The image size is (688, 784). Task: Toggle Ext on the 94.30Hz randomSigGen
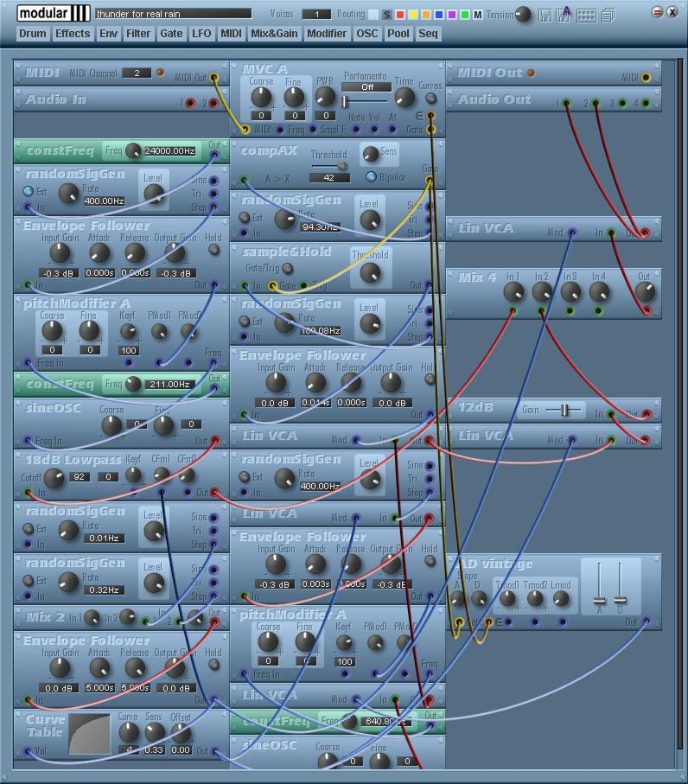tap(244, 217)
